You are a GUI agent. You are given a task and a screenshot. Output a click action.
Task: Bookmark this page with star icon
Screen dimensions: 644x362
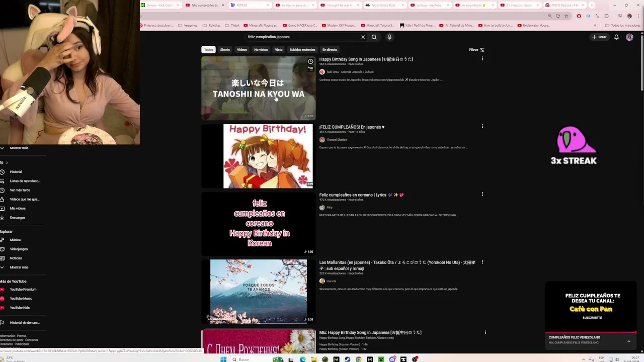[566, 16]
